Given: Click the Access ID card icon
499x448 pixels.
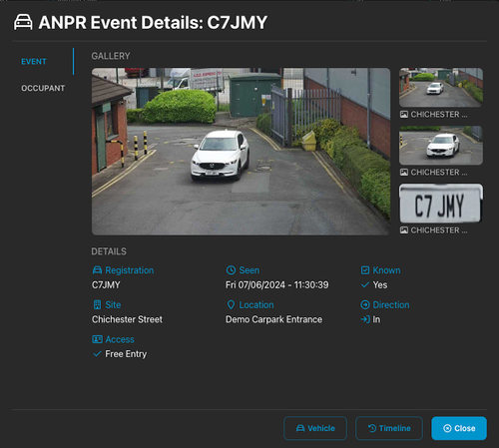Looking at the screenshot, I should pos(97,339).
